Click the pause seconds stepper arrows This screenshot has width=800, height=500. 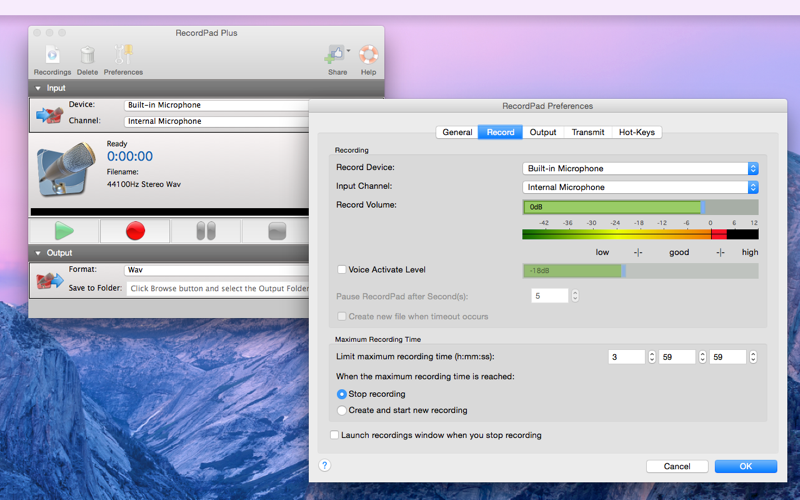pos(575,296)
